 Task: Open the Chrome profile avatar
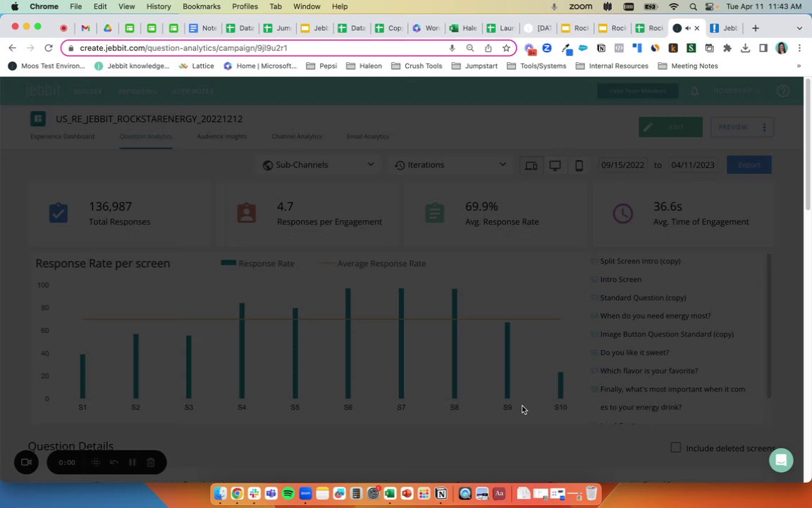coord(782,48)
